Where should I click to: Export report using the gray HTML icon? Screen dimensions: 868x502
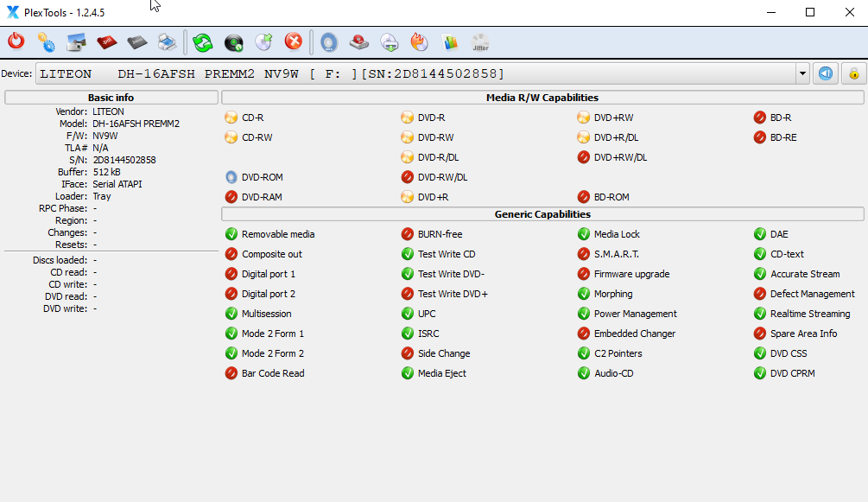[x=136, y=42]
